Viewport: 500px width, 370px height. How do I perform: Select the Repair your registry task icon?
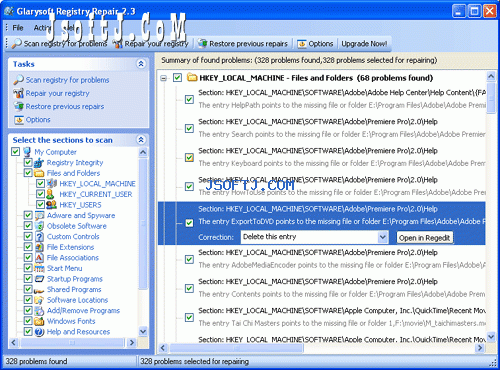pyautogui.click(x=18, y=93)
